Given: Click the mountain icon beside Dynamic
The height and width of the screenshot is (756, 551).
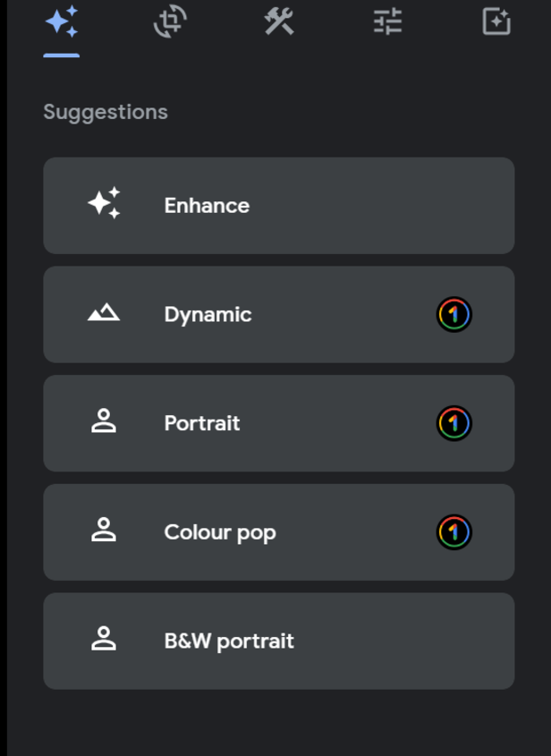Looking at the screenshot, I should coord(105,314).
